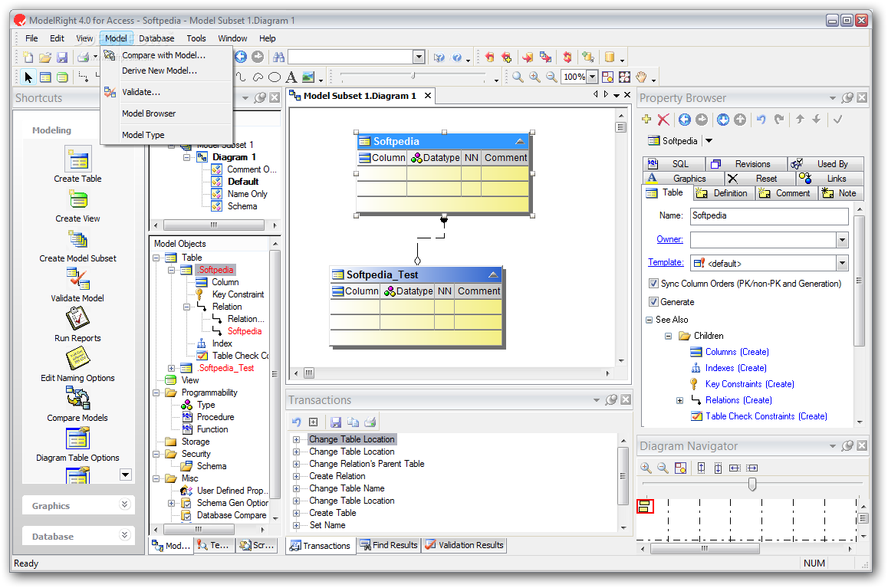Open the Template dropdown

842,263
